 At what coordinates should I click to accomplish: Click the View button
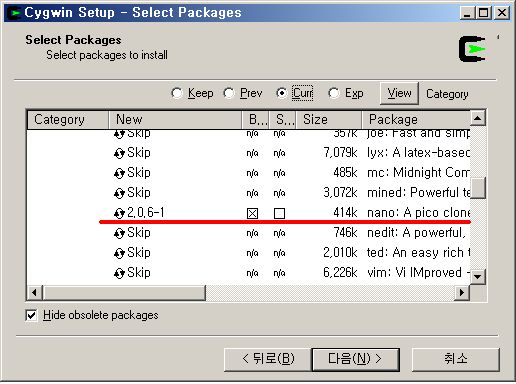click(399, 93)
